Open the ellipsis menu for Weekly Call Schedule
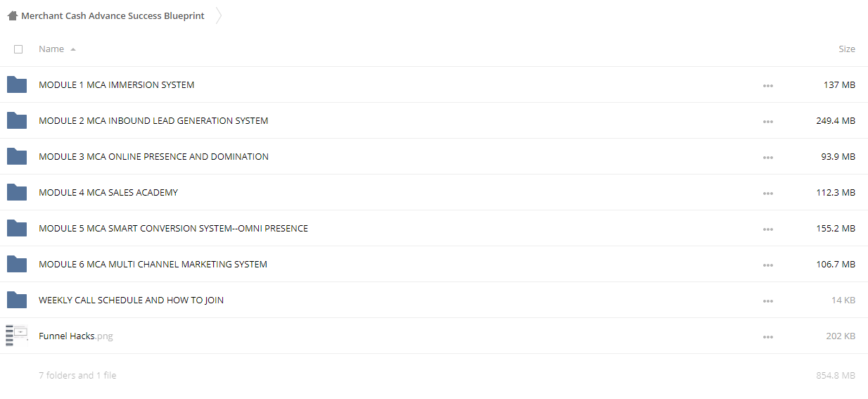Screen dimensions: 868x399 click(x=767, y=300)
